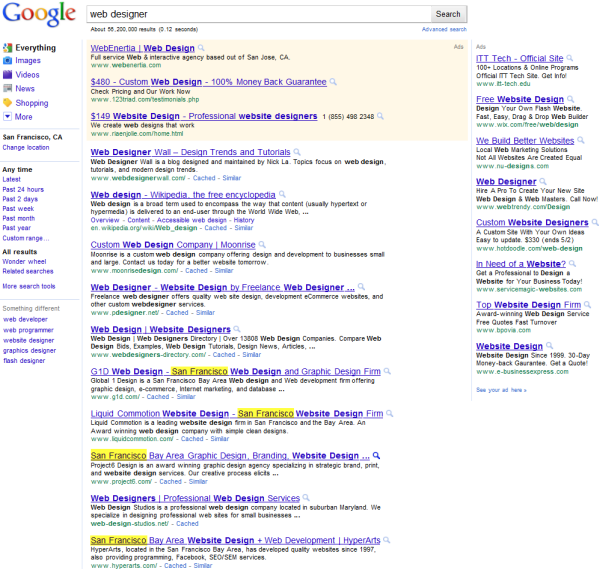Click preview magnifier beside We Build Better Websites
600x569 pixels.
point(581,140)
